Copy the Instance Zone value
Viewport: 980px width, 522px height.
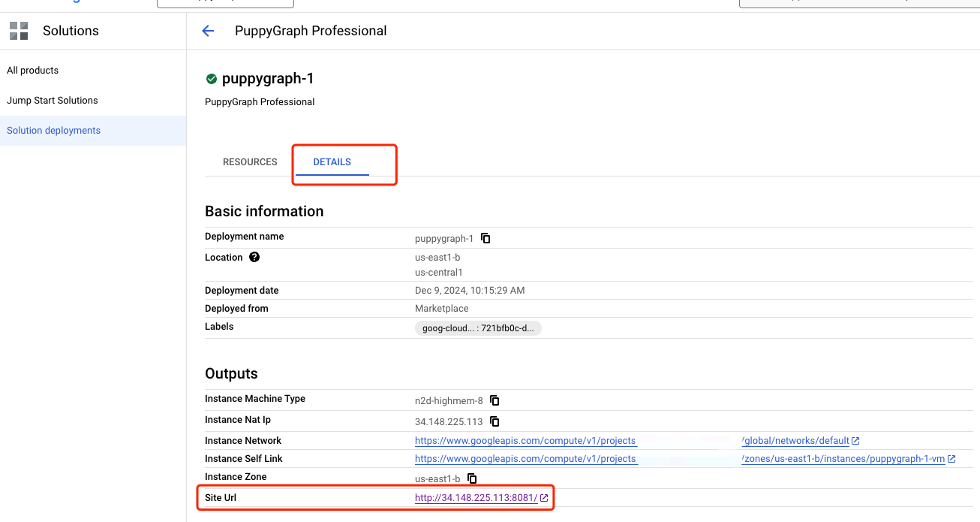tap(472, 478)
